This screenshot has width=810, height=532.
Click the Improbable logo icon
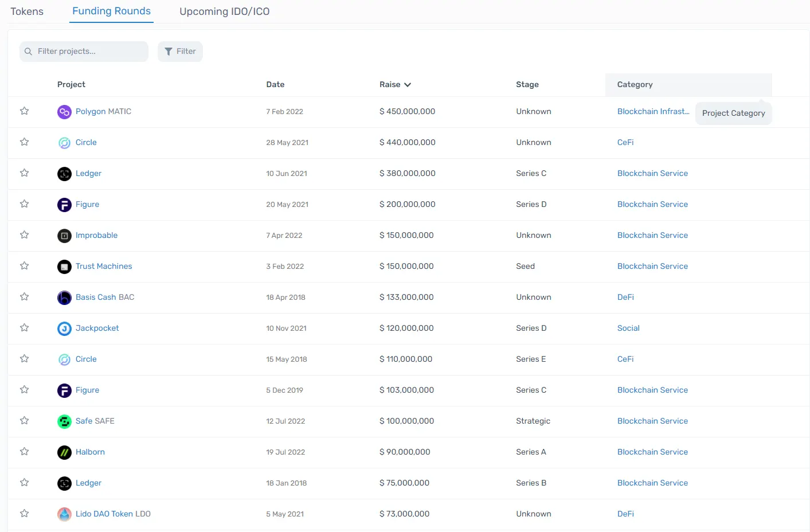pos(64,236)
